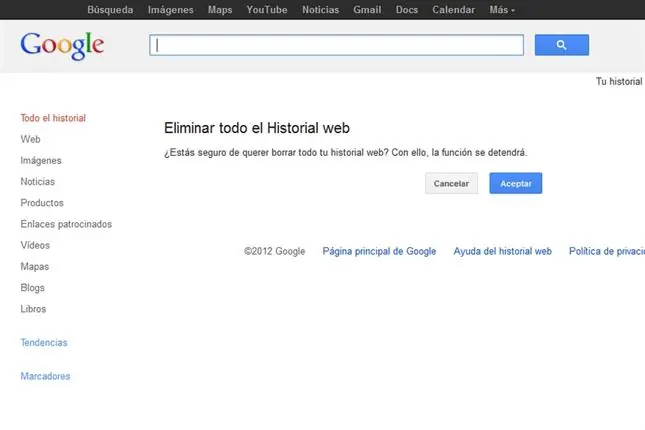Click the Tu historial text at right
The width and height of the screenshot is (645, 430).
coord(619,81)
